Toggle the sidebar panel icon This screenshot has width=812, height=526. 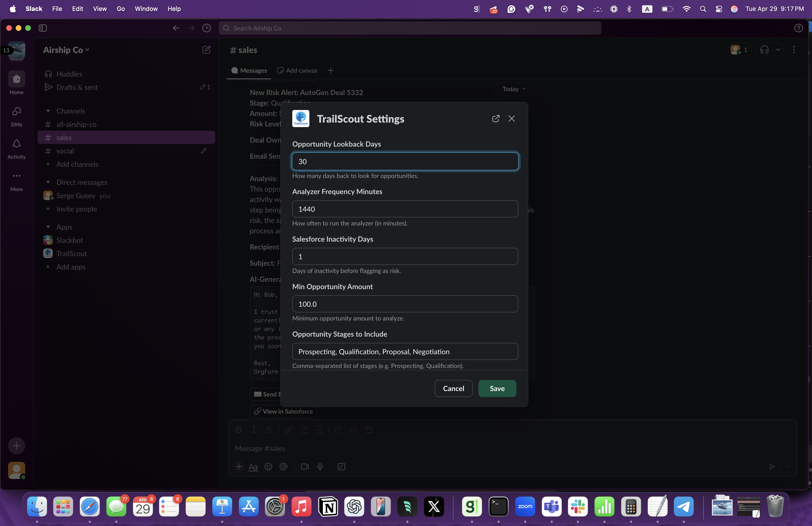coord(43,28)
